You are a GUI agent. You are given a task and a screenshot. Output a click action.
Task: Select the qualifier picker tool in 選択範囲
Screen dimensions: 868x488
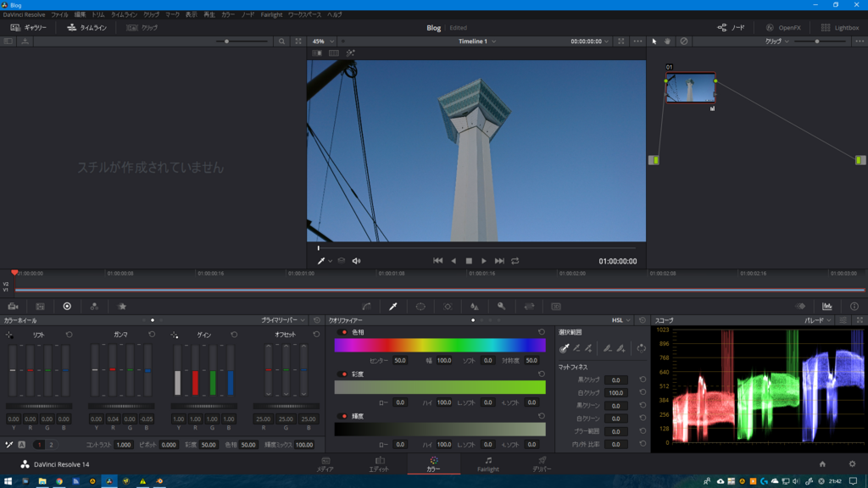point(564,348)
